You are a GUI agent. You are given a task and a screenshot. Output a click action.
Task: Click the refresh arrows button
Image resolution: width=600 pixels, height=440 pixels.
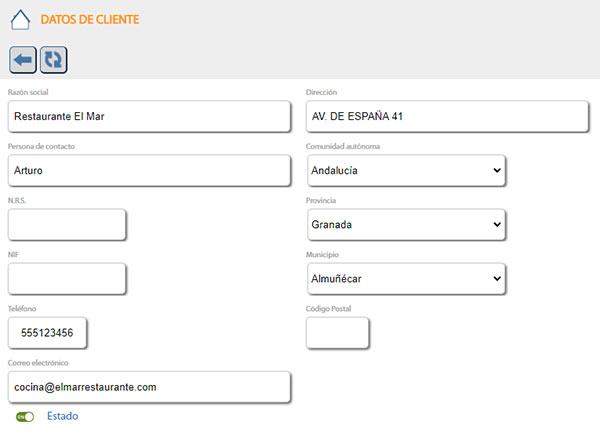54,60
